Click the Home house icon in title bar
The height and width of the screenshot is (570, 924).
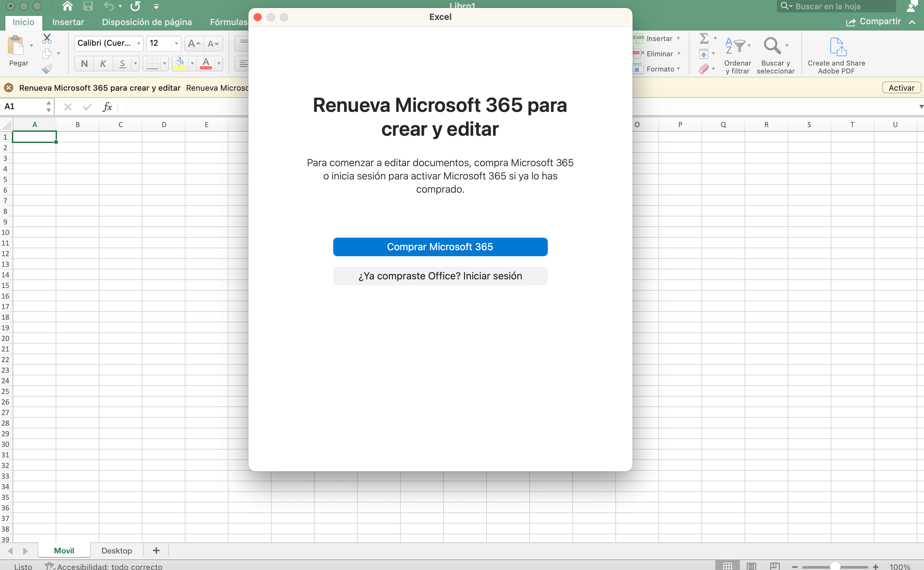[x=68, y=6]
